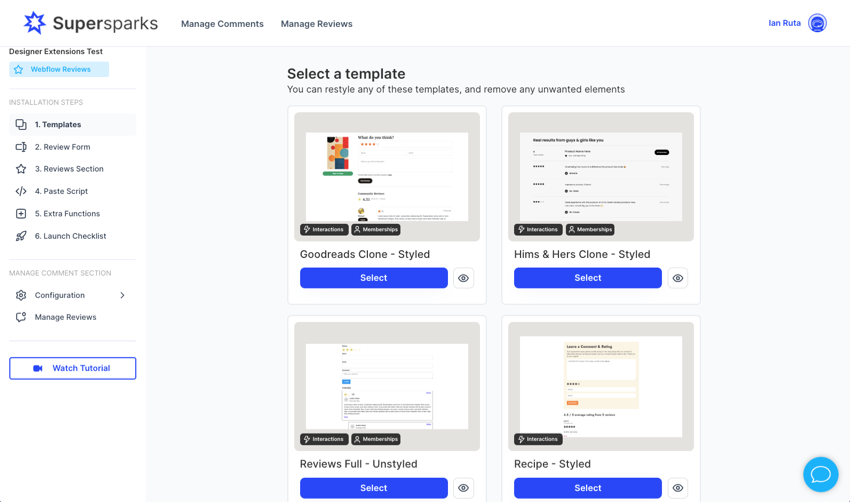Click the video camera icon in Watch Tutorial
Image resolution: width=850 pixels, height=502 pixels.
point(37,368)
